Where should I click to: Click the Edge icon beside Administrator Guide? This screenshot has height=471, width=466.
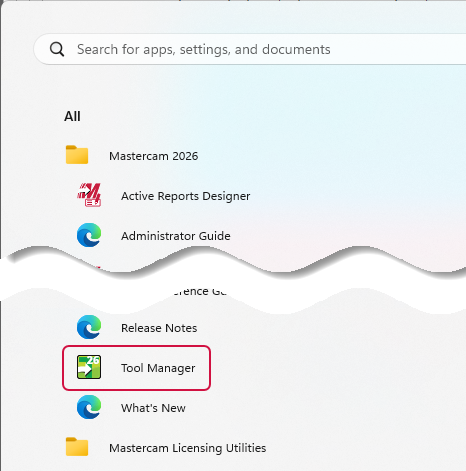click(x=89, y=235)
